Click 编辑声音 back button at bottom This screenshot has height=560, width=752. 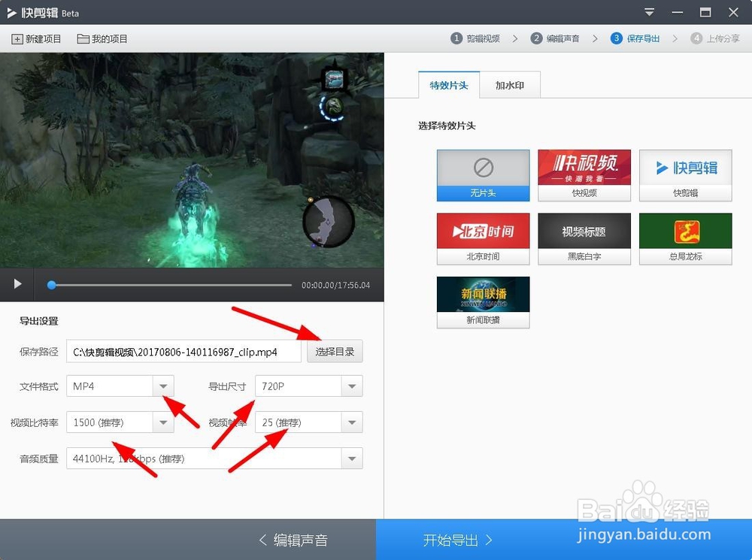coord(293,540)
